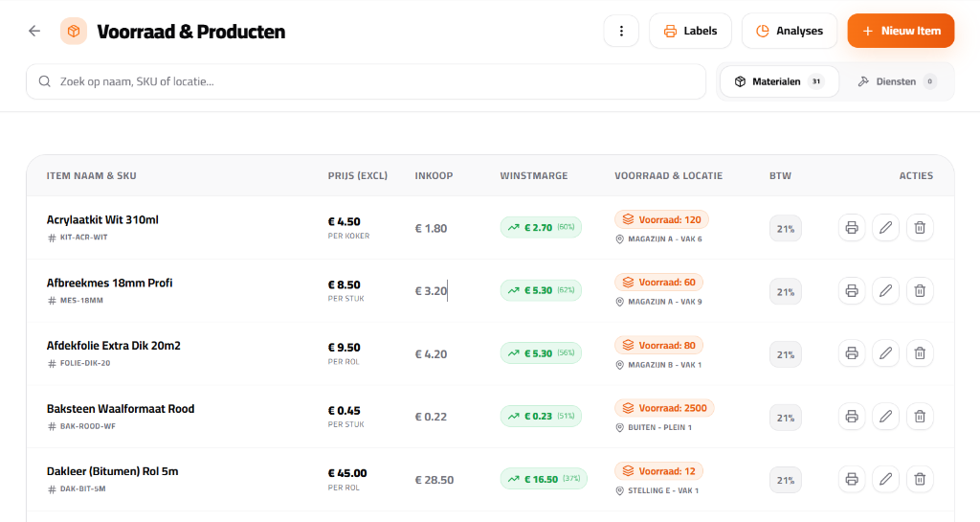Click inkoop price € 0.22
Viewport: 980px width, 522px height.
[x=432, y=417]
